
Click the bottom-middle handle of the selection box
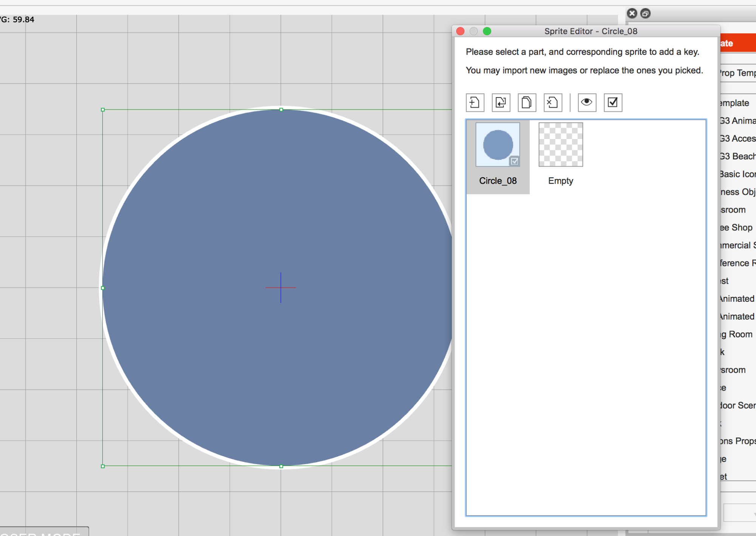point(281,466)
